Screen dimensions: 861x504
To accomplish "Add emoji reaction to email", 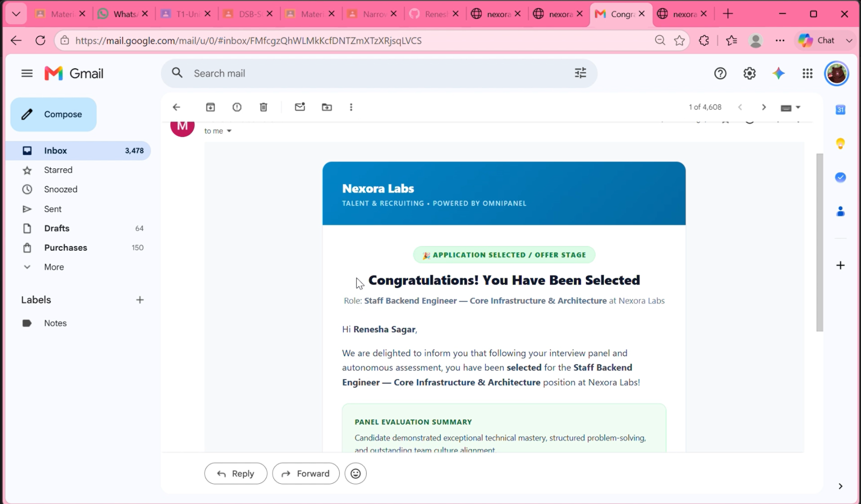I will (x=356, y=473).
